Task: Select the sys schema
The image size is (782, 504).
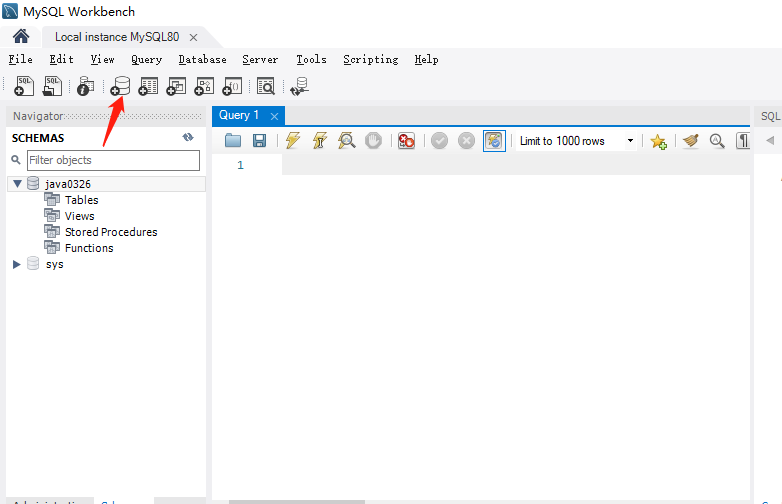Action: [54, 264]
